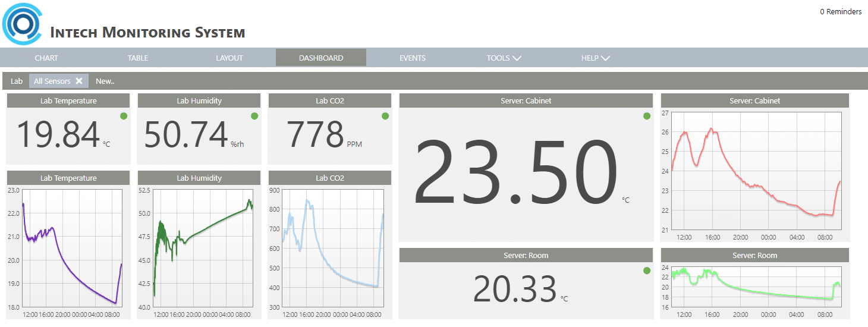Click Server: Cabinet chart tile header
868x327 pixels.
(x=755, y=100)
